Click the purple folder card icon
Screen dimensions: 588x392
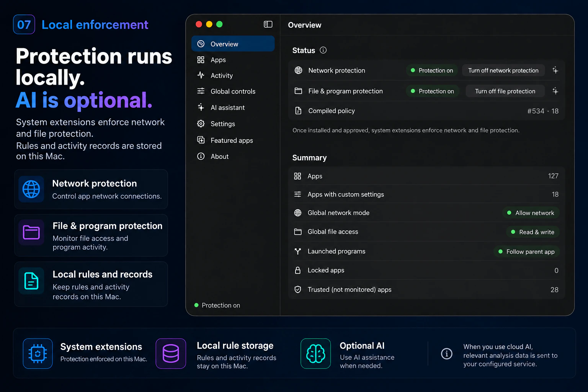31,232
